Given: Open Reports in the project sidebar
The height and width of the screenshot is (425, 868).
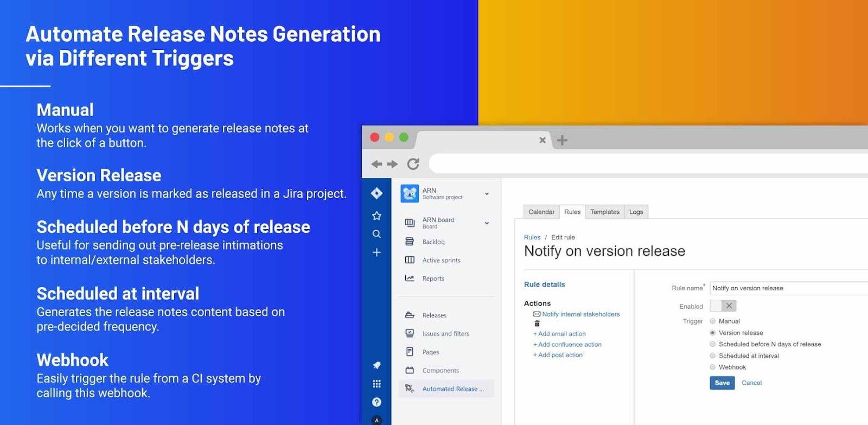Looking at the screenshot, I should coord(433,278).
